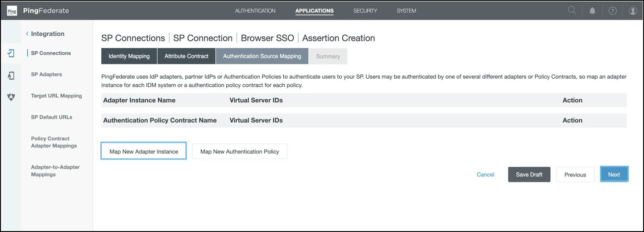Open the AUTHENTICATION top menu

coord(255,11)
